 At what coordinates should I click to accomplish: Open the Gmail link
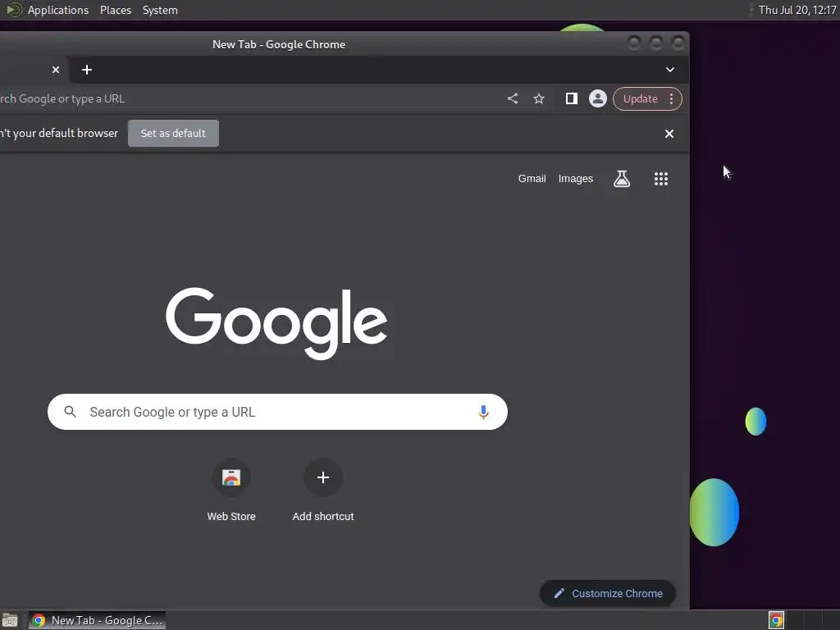(x=532, y=179)
